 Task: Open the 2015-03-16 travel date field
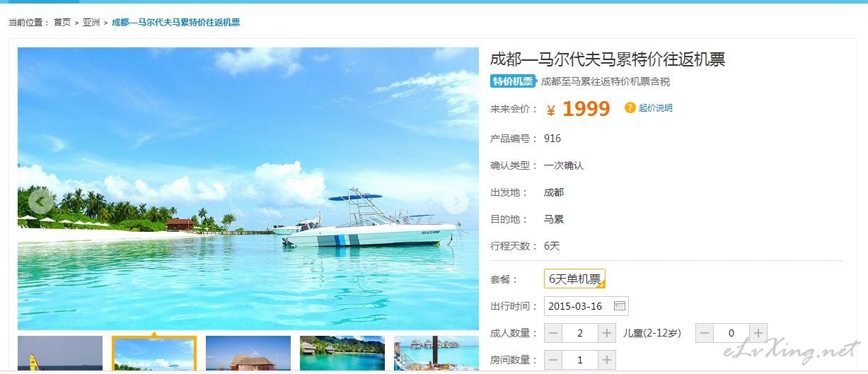pos(586,306)
